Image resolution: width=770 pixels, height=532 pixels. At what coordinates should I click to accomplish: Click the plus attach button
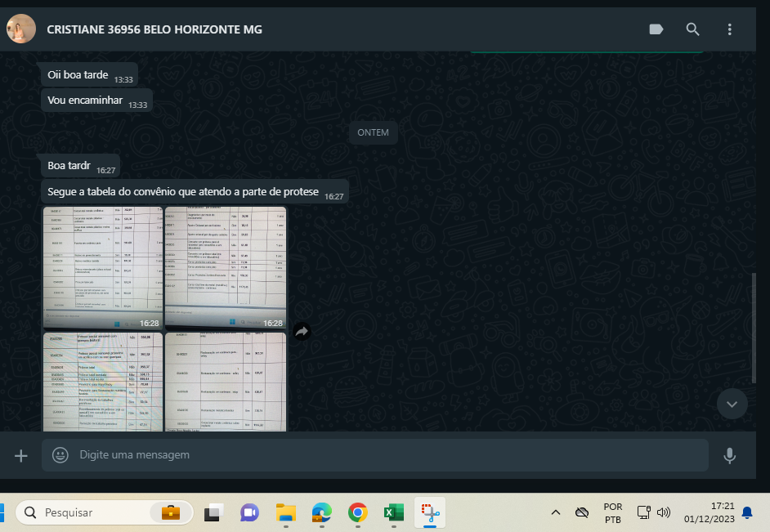point(21,455)
